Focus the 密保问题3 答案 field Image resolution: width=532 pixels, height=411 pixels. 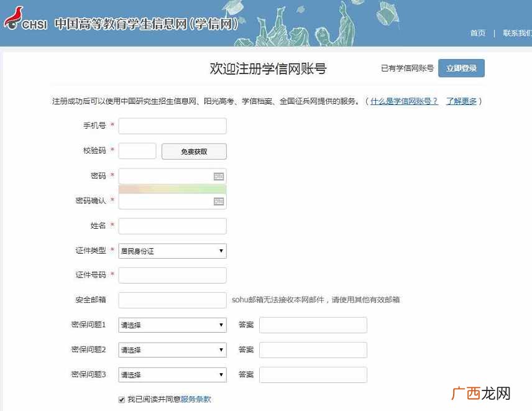point(313,375)
